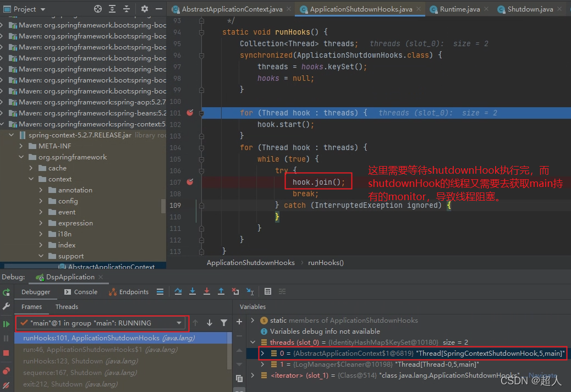Click the frames filter funnel icon

click(x=223, y=323)
